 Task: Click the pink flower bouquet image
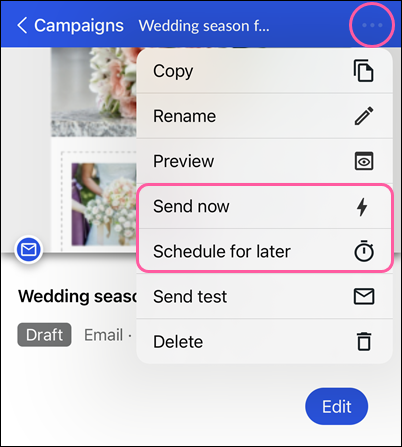[94, 92]
